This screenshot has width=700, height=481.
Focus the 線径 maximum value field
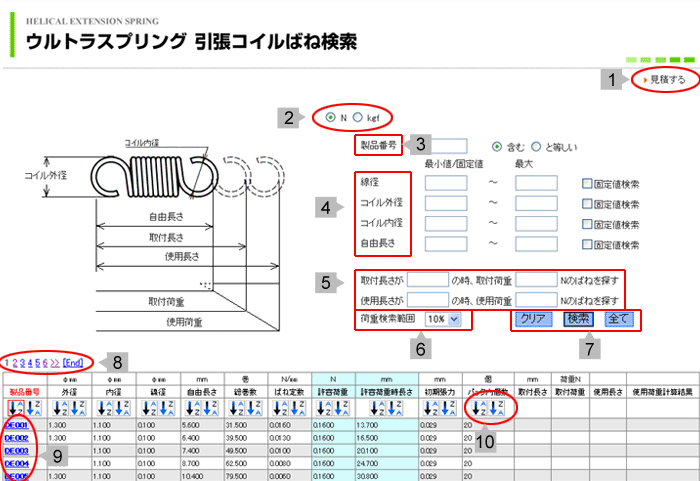[536, 183]
